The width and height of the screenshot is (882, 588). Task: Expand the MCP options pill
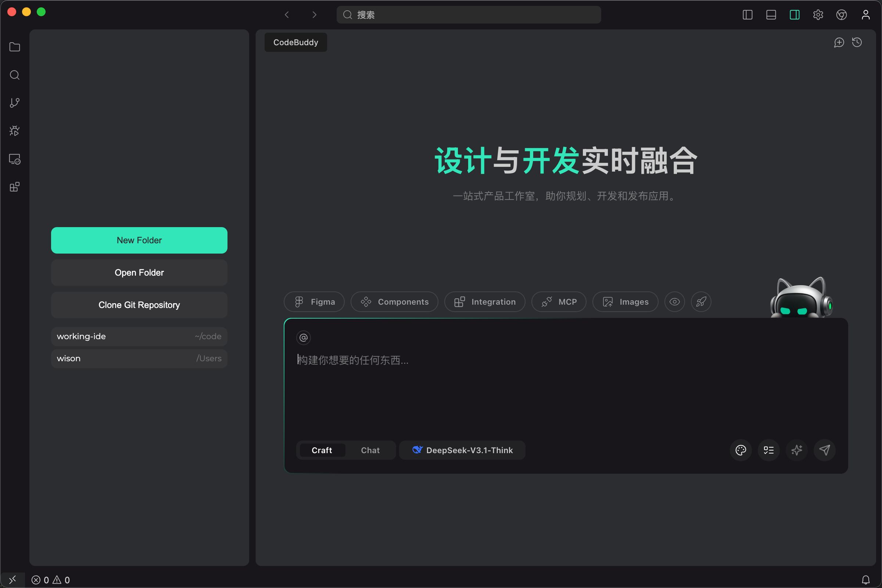[x=559, y=301]
